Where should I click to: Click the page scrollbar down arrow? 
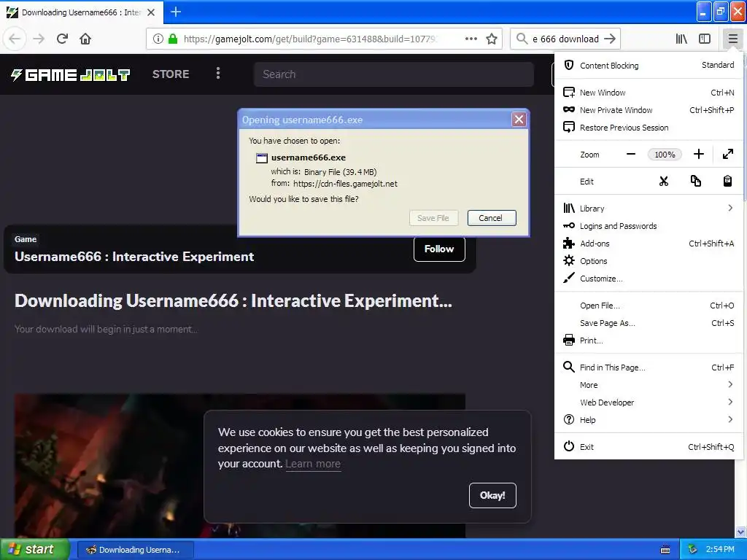740,532
